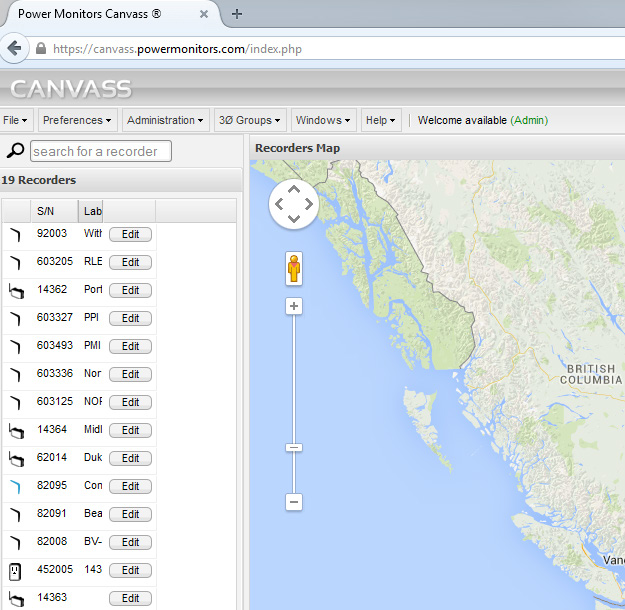
Task: Click the recorder icon for 14364
Action: coord(16,431)
